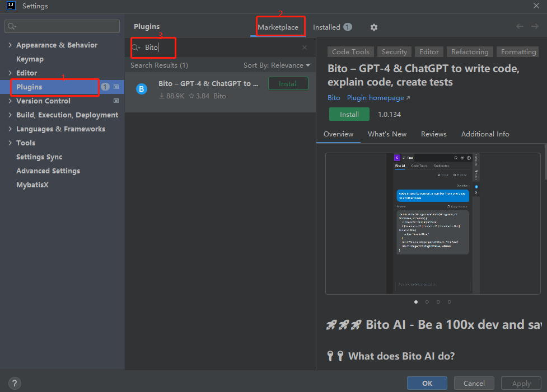The width and height of the screenshot is (547, 392).
Task: Click the Code Tools tag
Action: (x=350, y=52)
